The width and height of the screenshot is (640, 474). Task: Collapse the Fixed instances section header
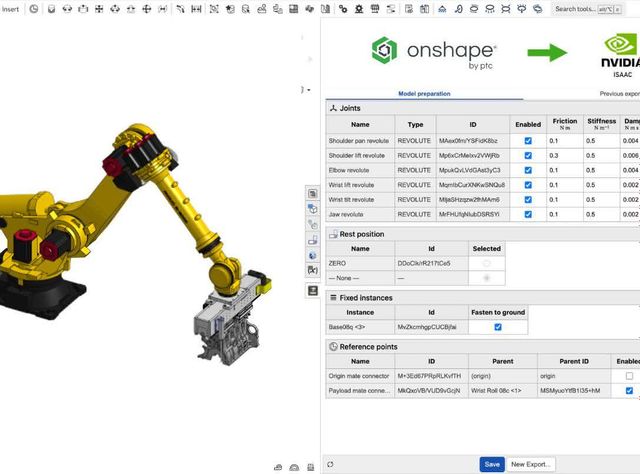483,298
